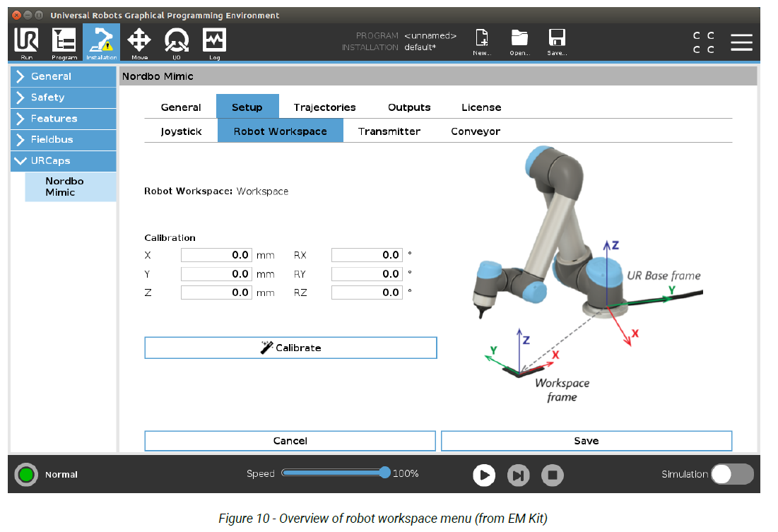Click the robot status indicator circle

[x=26, y=475]
